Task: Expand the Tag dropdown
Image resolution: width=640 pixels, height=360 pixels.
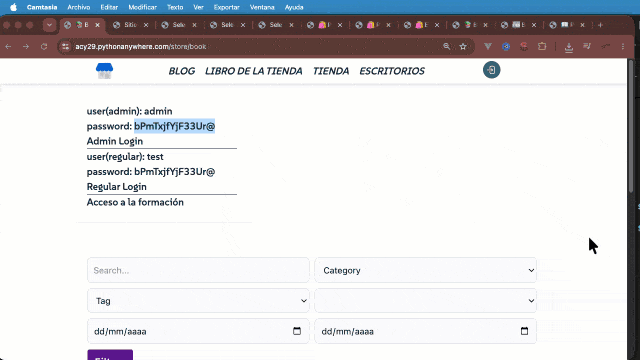Action: 198,300
